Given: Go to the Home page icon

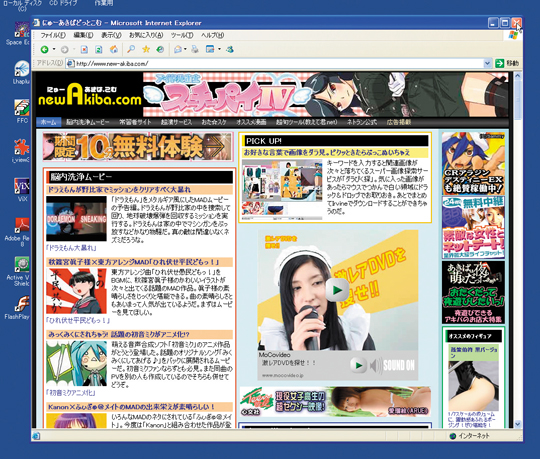Looking at the screenshot, I should click(114, 50).
